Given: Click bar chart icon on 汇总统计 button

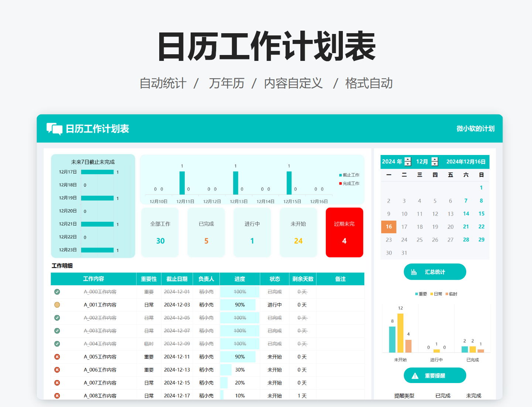Looking at the screenshot, I should (x=414, y=272).
